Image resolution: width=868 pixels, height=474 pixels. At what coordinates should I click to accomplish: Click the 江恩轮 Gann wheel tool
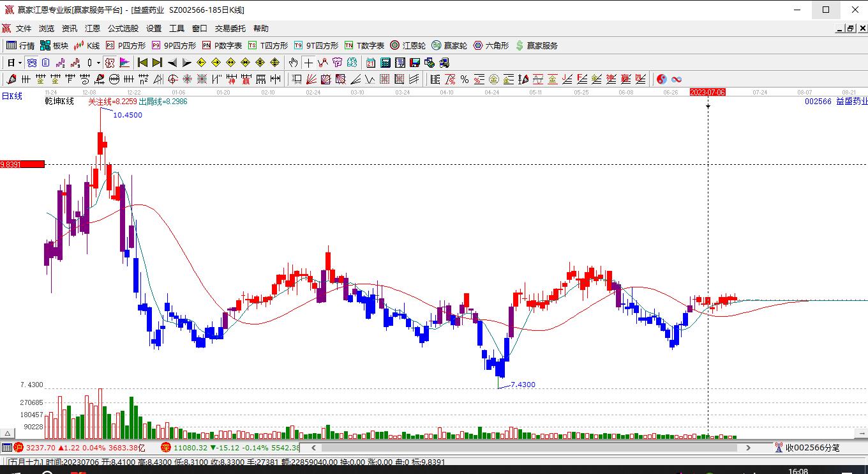pos(408,45)
